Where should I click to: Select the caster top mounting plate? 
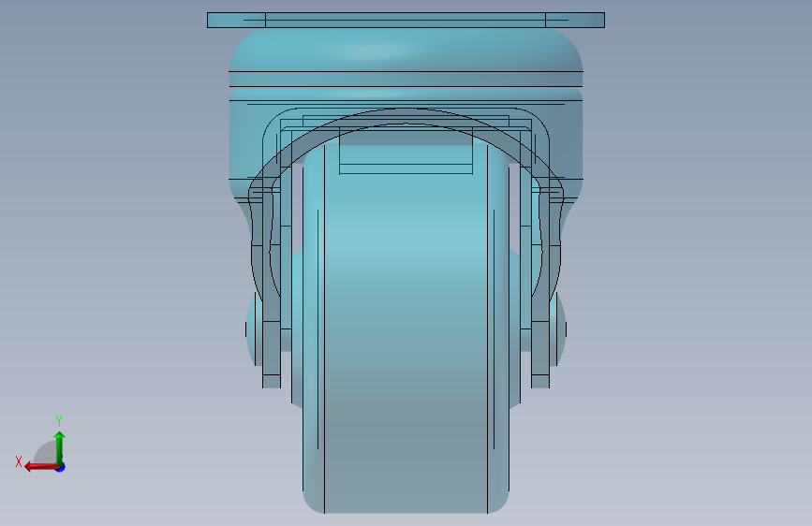point(406,21)
